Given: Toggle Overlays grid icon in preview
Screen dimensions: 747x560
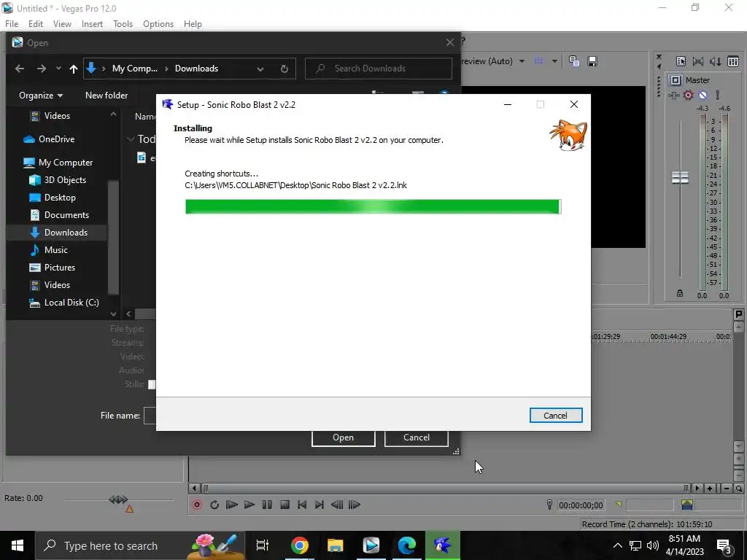Looking at the screenshot, I should pos(539,61).
